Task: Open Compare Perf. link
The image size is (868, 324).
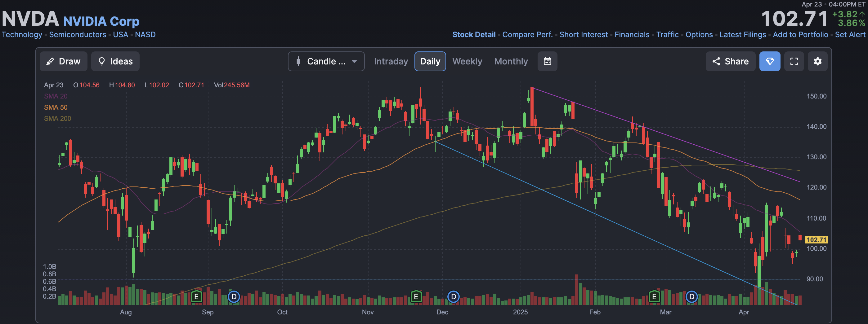Action: tap(527, 35)
